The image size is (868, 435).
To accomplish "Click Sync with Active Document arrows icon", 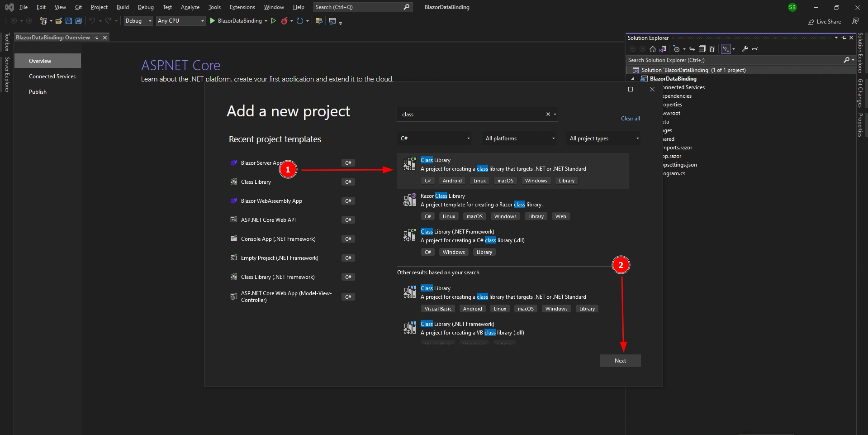I will (x=692, y=49).
